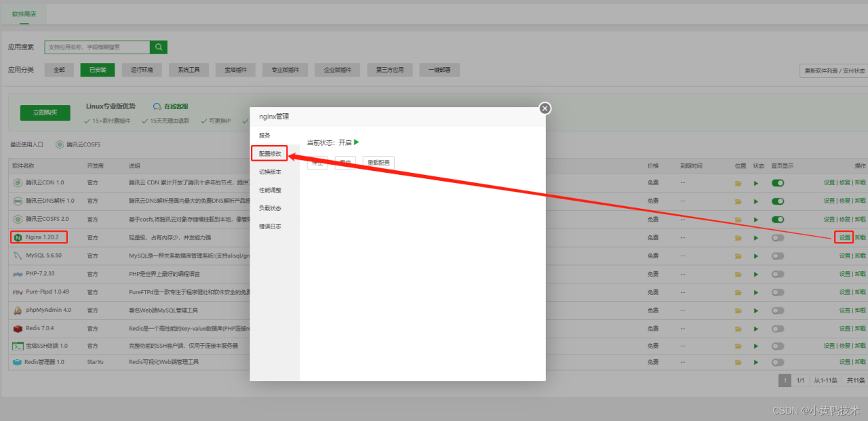Open 切换版本 in nginx管理 sidebar

click(x=270, y=172)
